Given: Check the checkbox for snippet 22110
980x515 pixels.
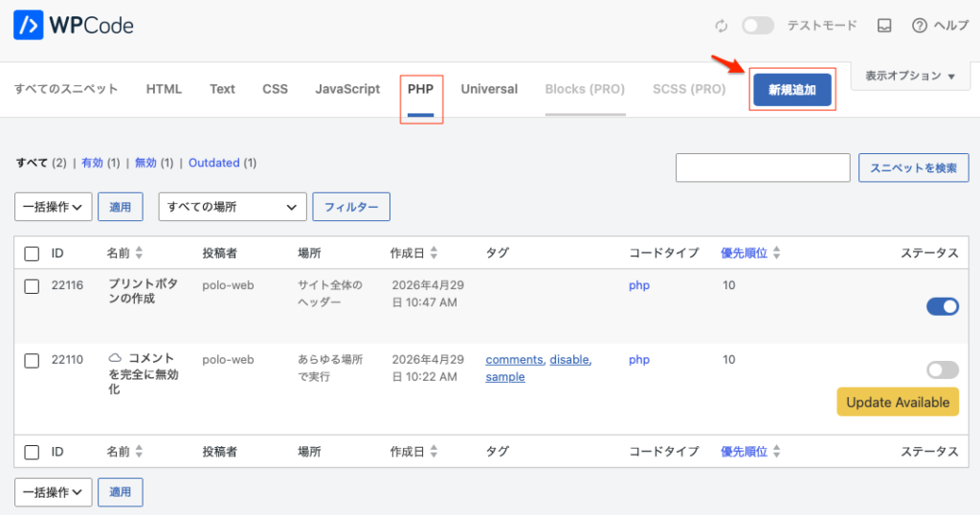Looking at the screenshot, I should pos(32,361).
